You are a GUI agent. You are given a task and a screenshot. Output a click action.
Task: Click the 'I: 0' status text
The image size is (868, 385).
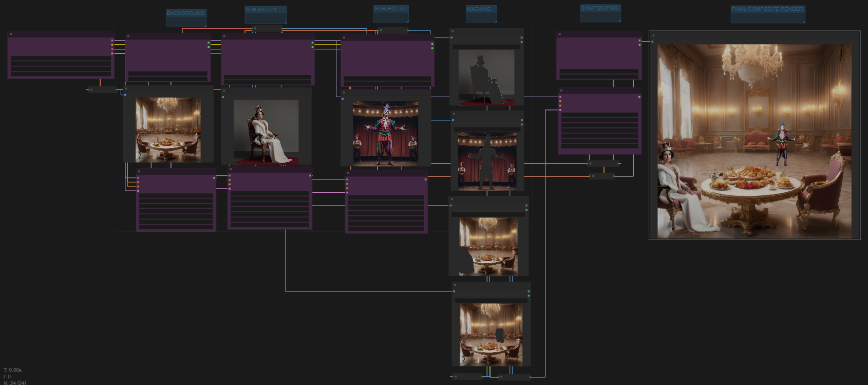pyautogui.click(x=7, y=377)
